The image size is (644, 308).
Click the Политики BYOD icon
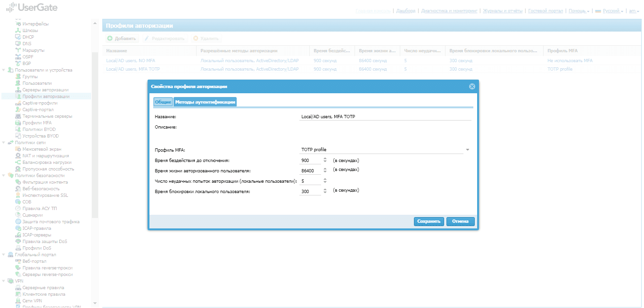tap(18, 130)
